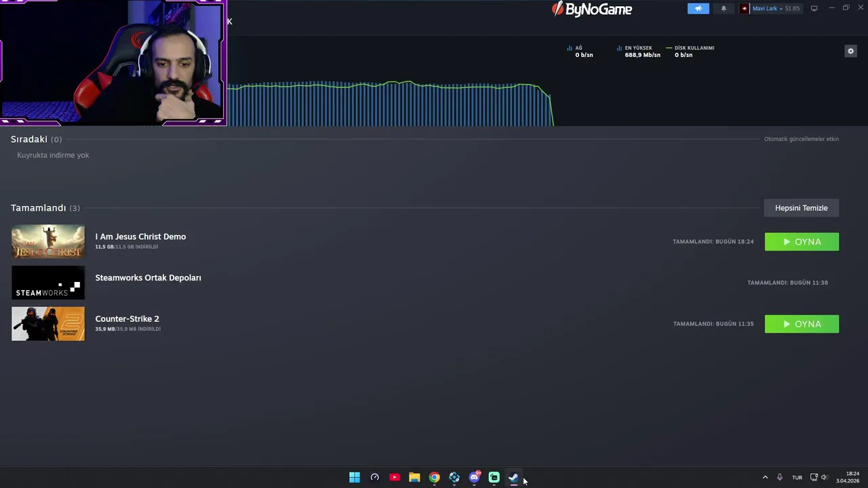Viewport: 868px width, 488px height.
Task: Open Counter-Strike 2 thumbnail
Action: (x=48, y=323)
